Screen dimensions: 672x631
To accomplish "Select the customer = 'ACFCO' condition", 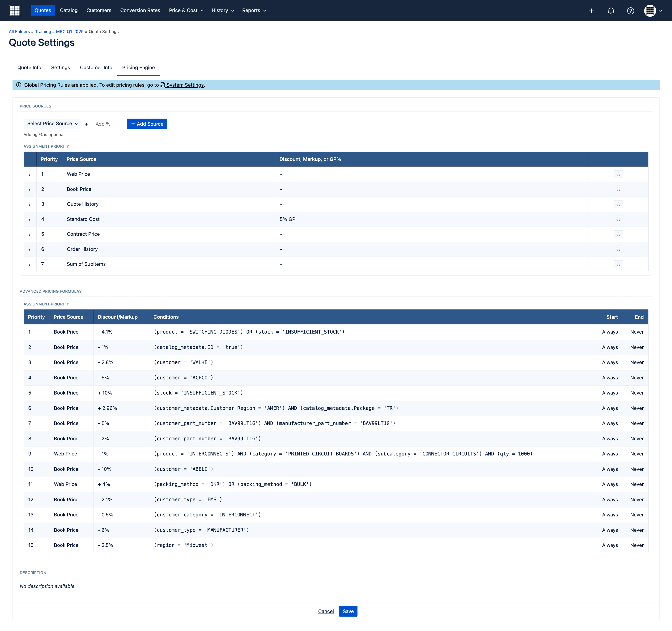I will pyautogui.click(x=183, y=378).
